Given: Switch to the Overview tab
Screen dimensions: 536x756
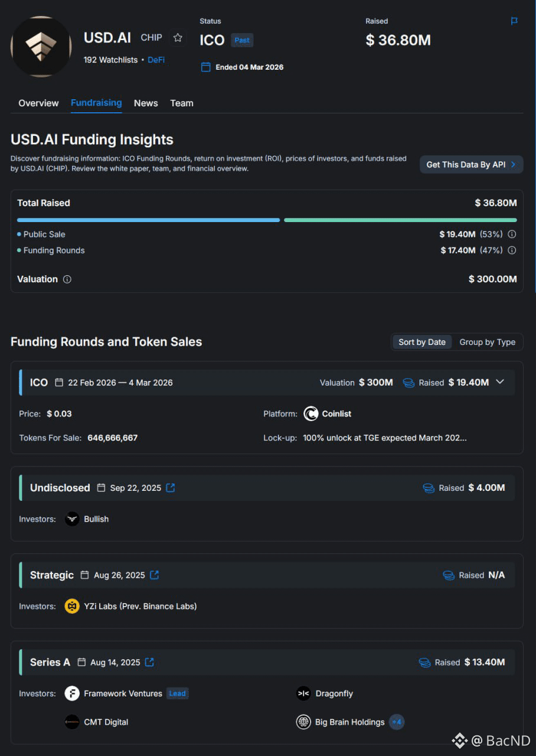Looking at the screenshot, I should (38, 103).
